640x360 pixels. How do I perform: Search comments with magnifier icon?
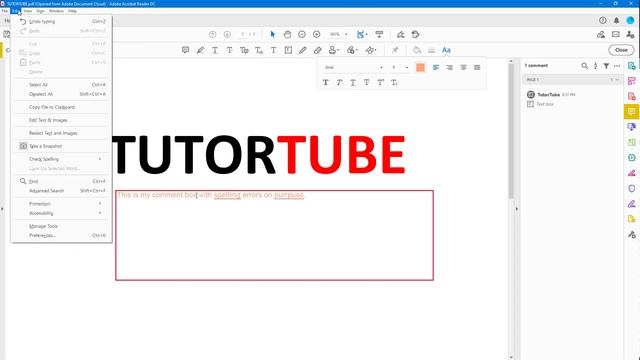[x=584, y=66]
